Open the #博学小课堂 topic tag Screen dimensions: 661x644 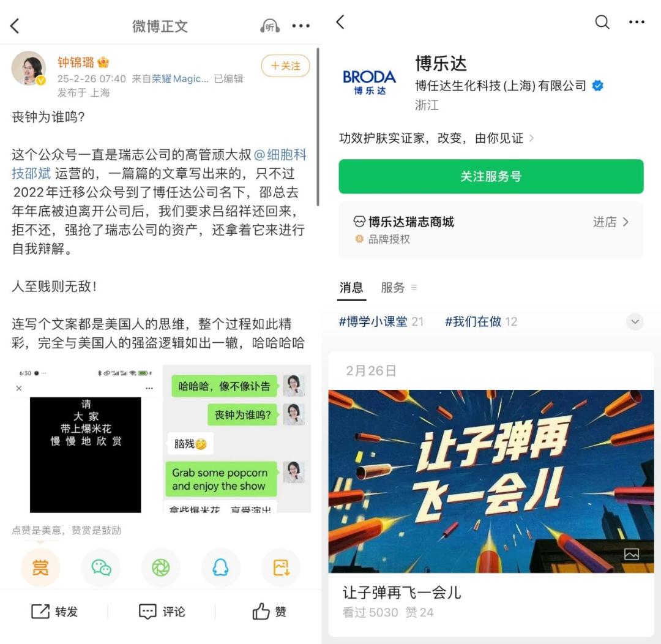(x=373, y=322)
